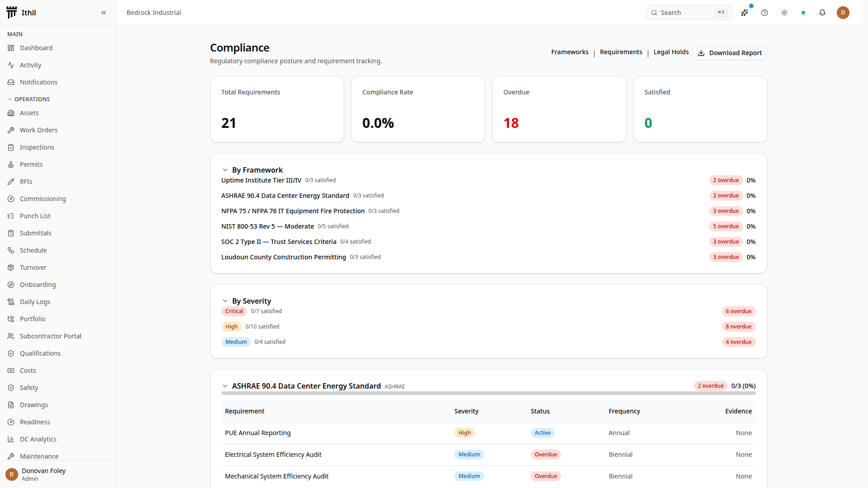Screen dimensions: 868x488
Task: Click the Download Report button
Action: [730, 53]
